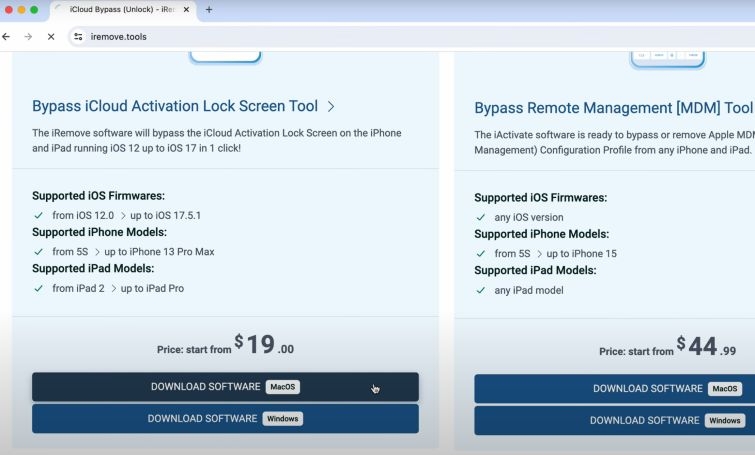755x455 pixels.
Task: Click 'any iOS version' text
Action: tap(529, 217)
